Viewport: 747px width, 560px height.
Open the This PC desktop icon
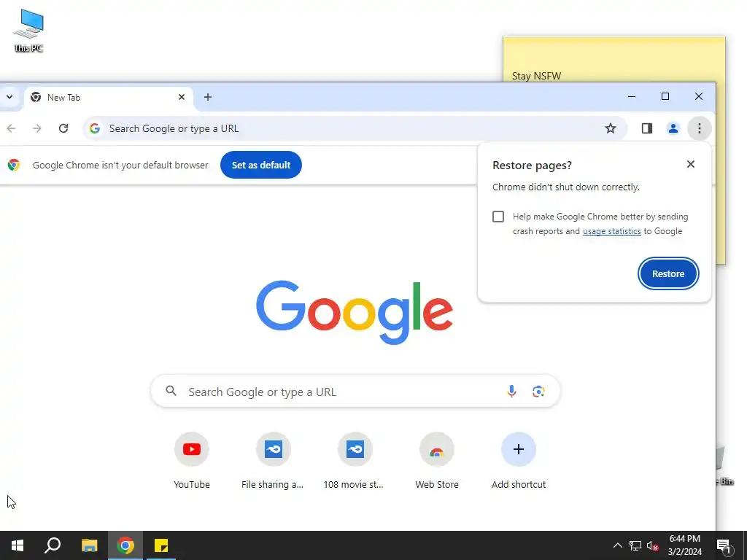click(28, 31)
